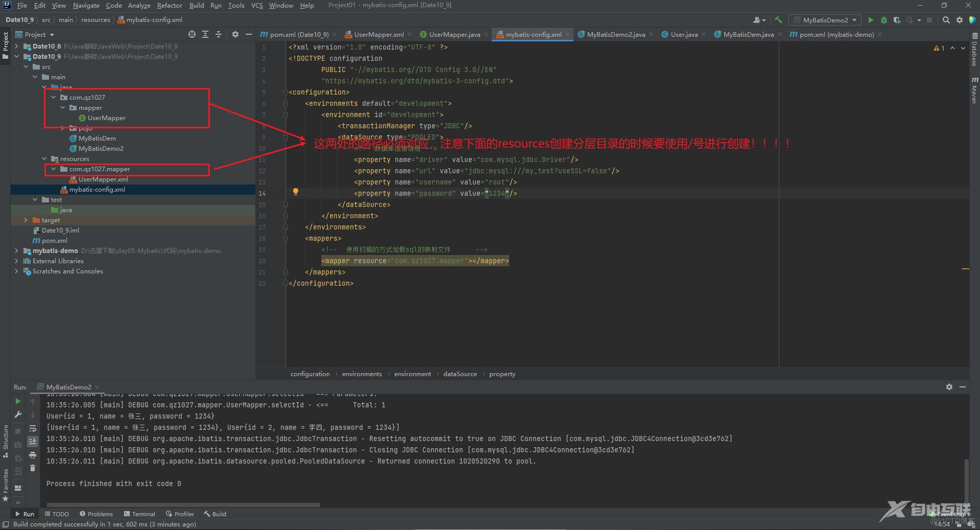Open Search Everywhere magnifier icon
The width and height of the screenshot is (980, 530).
click(946, 20)
